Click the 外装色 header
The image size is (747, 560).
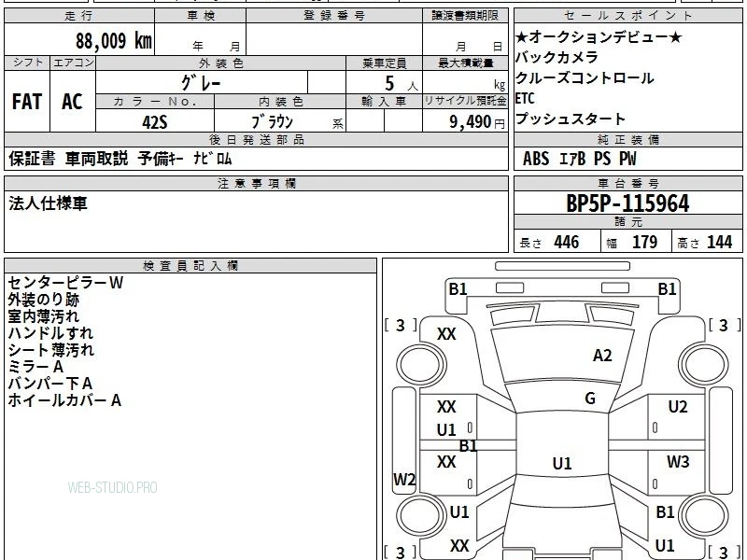pos(221,63)
